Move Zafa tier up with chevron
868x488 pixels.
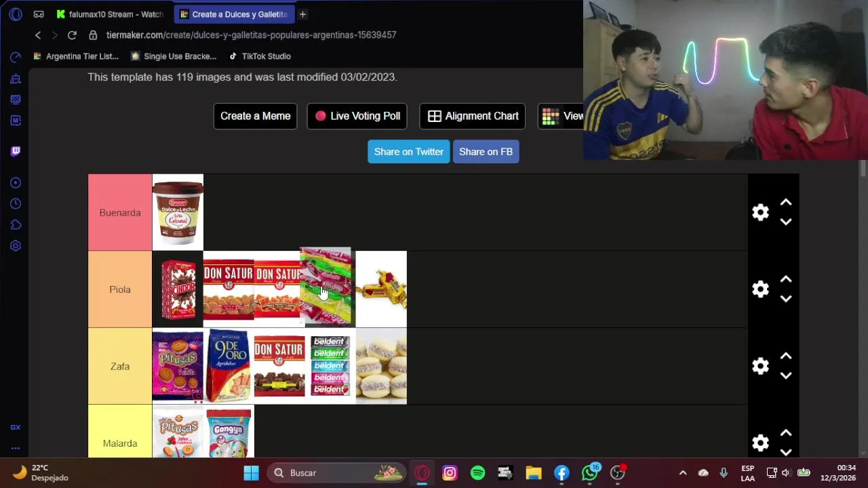786,356
